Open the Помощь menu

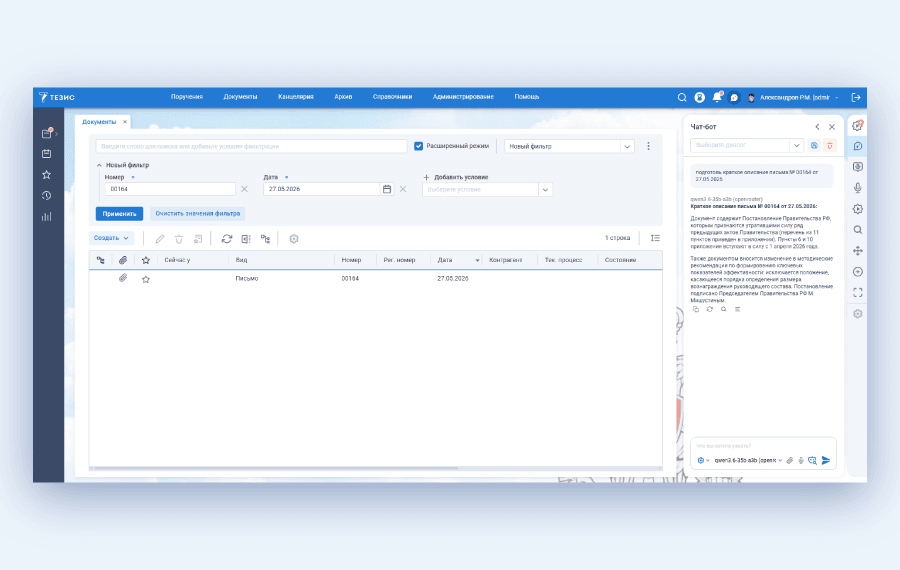[x=526, y=97]
